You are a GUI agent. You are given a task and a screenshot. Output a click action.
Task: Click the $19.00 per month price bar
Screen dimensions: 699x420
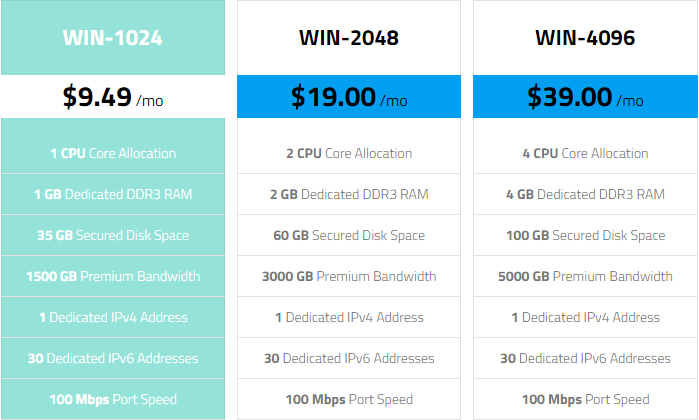pyautogui.click(x=349, y=97)
